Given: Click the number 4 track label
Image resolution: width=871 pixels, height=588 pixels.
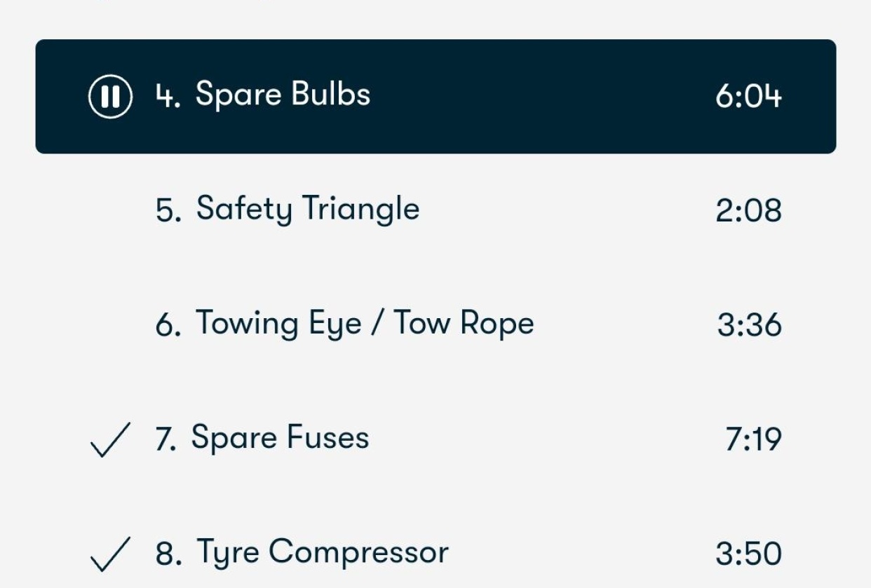Looking at the screenshot, I should (x=168, y=96).
